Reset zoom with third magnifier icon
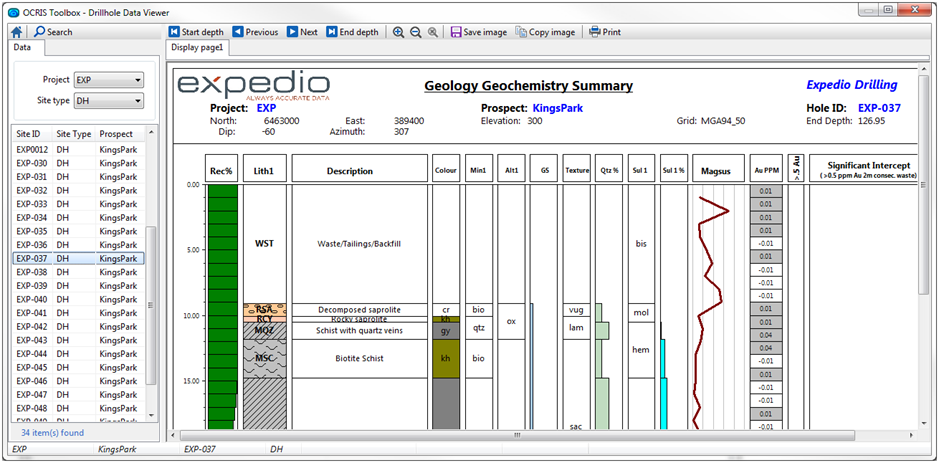Screen dimensions: 939x463 pos(432,32)
